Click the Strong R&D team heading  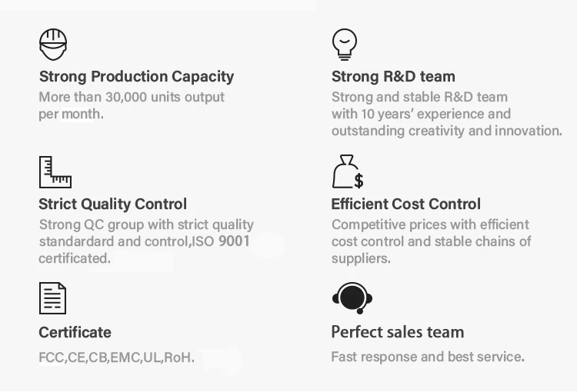click(x=393, y=76)
